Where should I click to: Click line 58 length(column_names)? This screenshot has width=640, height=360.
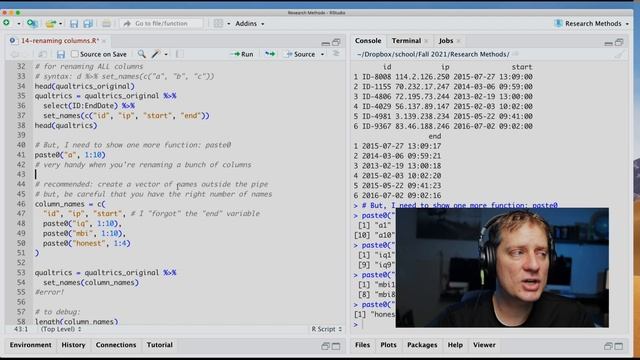76,322
